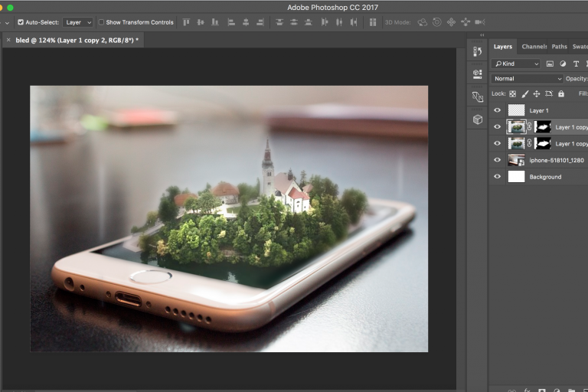Click the lock position move icon
588x392 pixels.
point(537,94)
